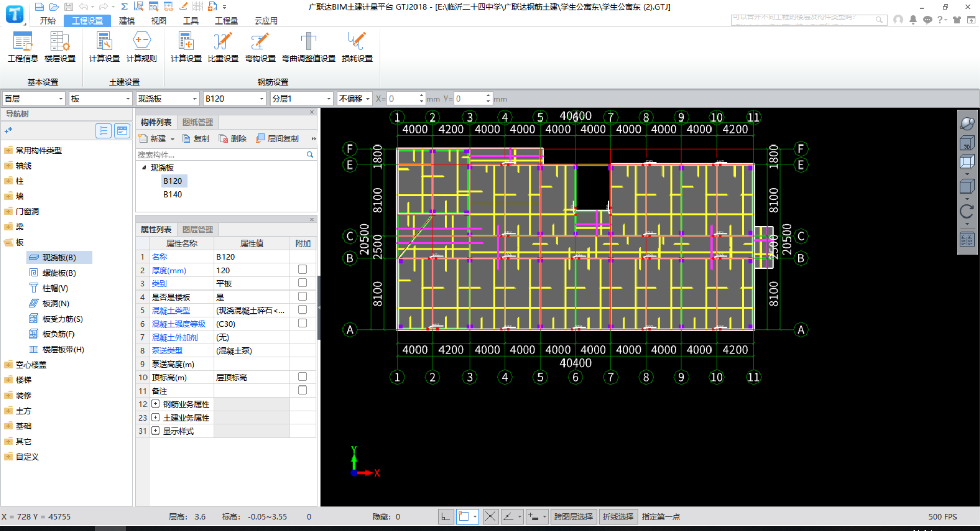Click the New file icon in quick access toolbar
The image size is (980, 531).
pos(39,7)
